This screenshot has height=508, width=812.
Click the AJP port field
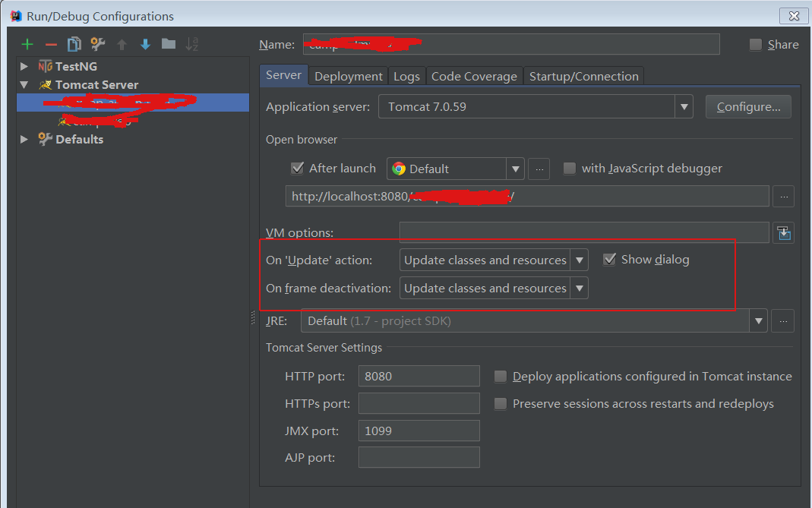click(419, 457)
